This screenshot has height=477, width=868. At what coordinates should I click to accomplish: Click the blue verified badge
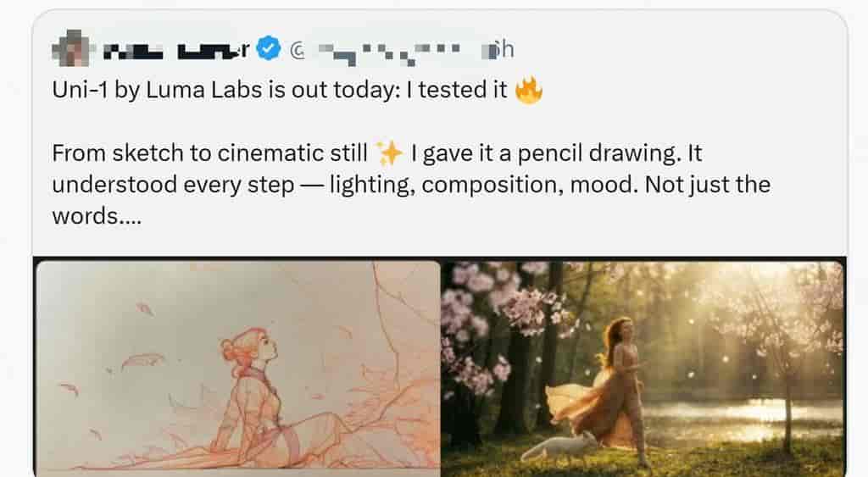(x=269, y=50)
